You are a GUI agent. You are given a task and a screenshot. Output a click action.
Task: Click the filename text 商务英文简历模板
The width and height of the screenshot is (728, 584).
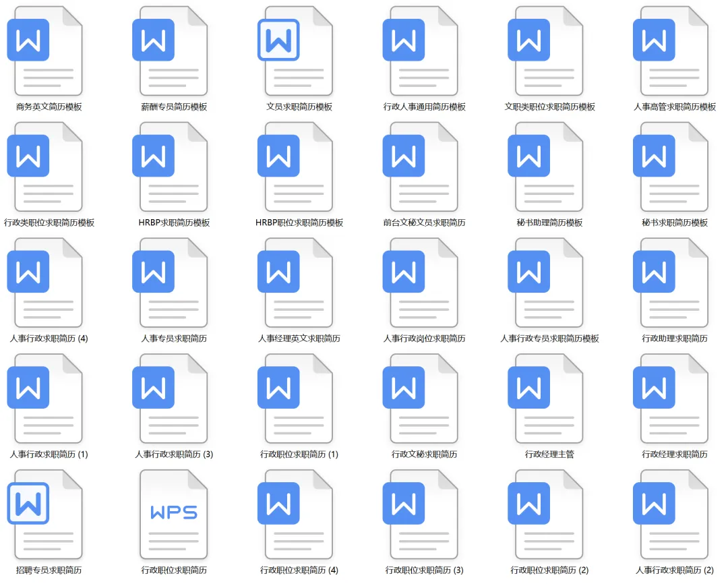click(x=49, y=107)
